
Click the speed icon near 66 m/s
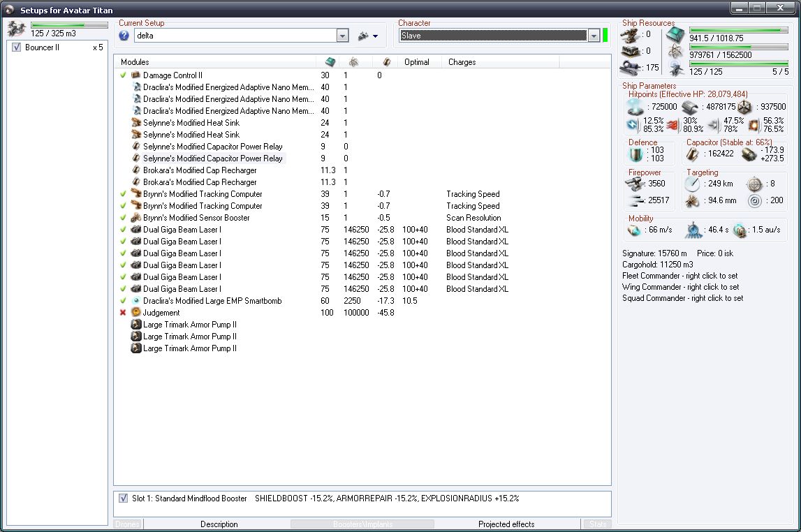pyautogui.click(x=634, y=230)
